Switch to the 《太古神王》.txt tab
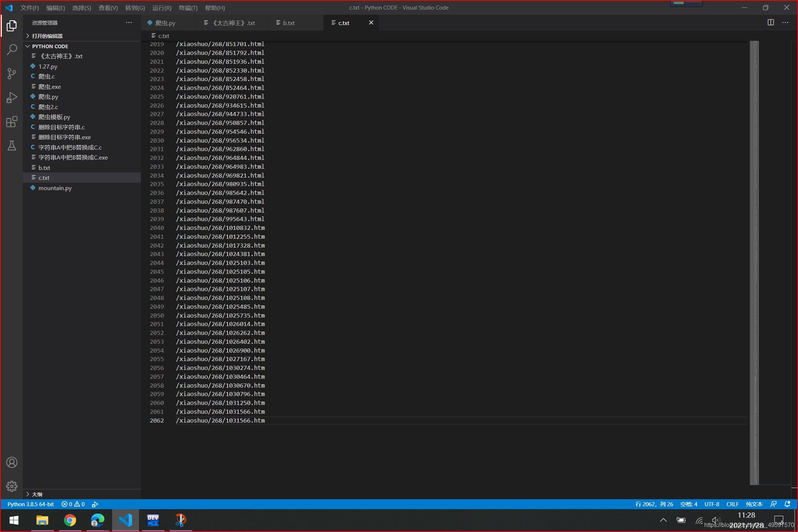The width and height of the screenshot is (798, 532). (x=232, y=23)
